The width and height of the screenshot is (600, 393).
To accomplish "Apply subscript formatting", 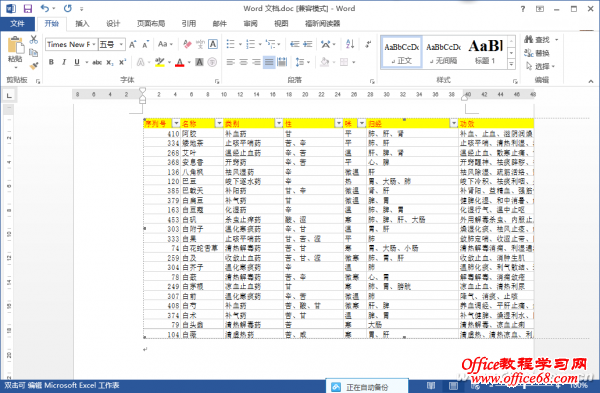I will tap(110, 62).
